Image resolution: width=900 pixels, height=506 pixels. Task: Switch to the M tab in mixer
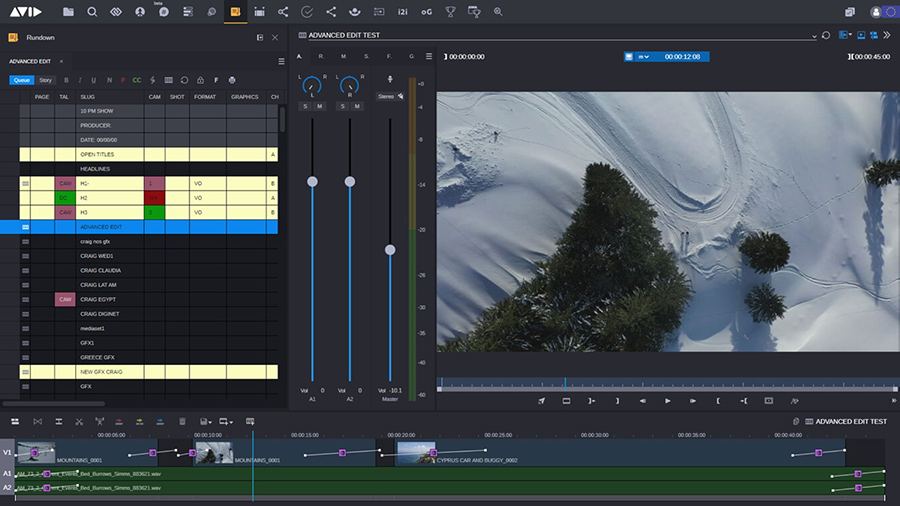343,56
